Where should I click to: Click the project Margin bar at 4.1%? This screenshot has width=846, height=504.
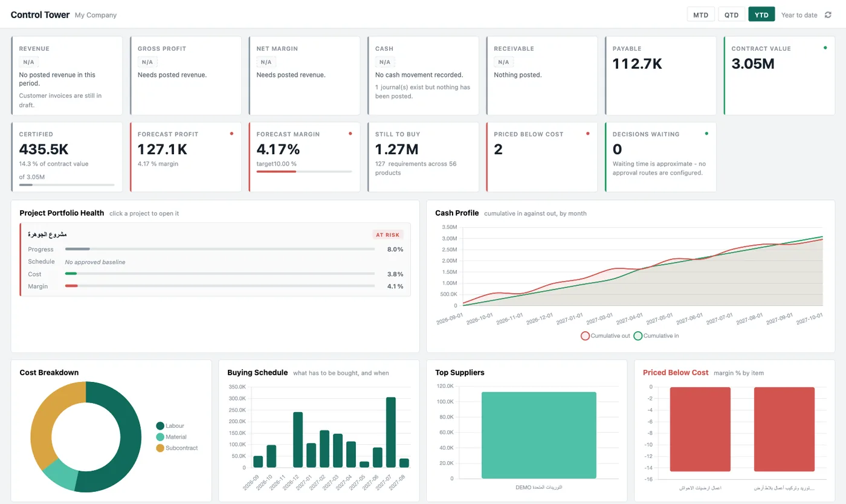coord(220,286)
